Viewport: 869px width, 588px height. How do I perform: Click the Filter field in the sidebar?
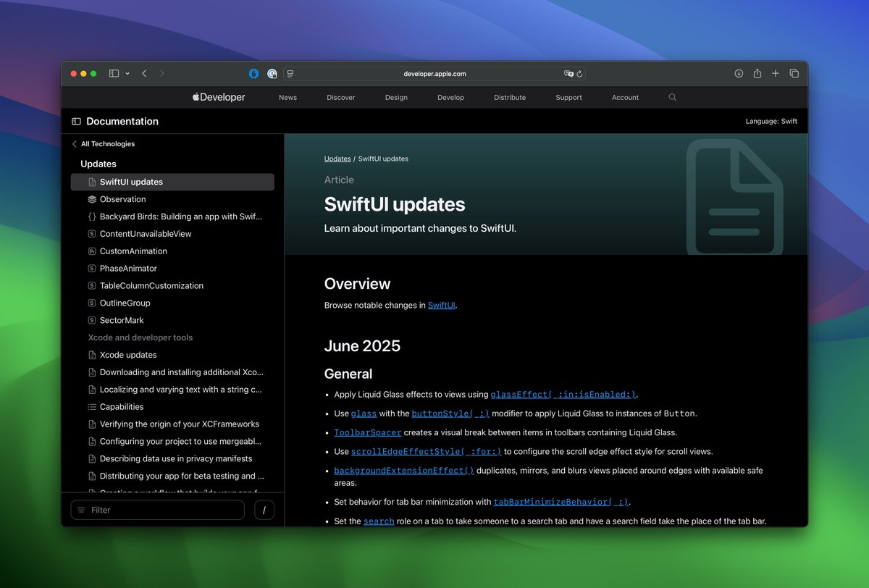[x=158, y=510]
